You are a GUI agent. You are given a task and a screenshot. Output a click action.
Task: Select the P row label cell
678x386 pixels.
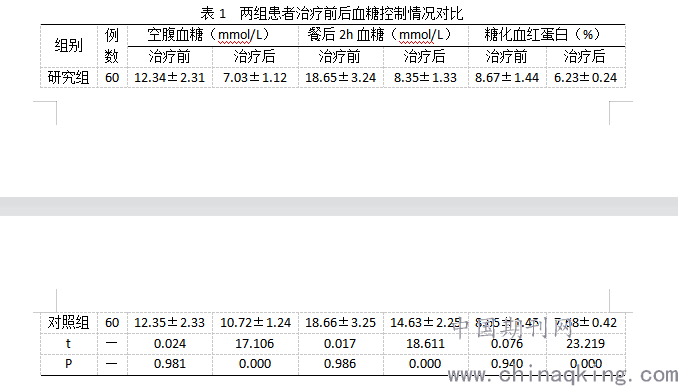click(69, 364)
